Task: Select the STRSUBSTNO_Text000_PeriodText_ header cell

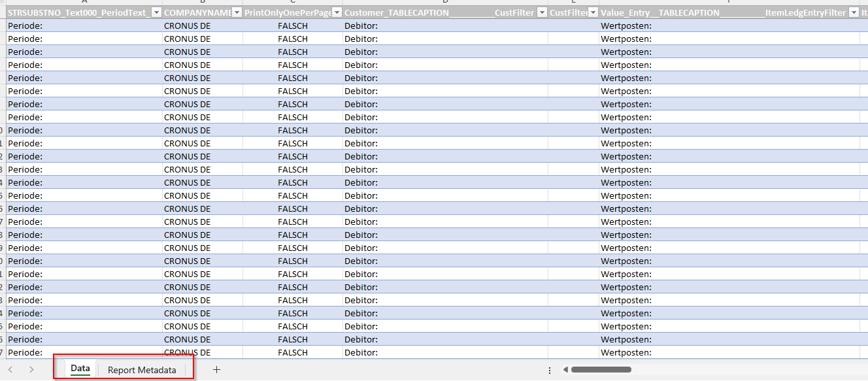Action: pos(84,12)
